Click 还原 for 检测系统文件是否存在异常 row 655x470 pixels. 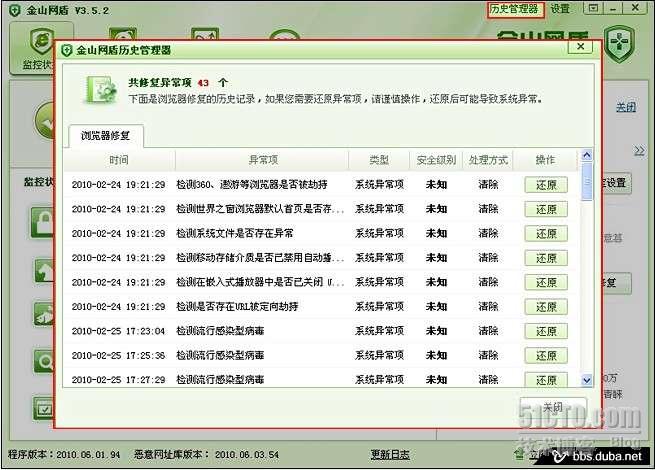[x=546, y=234]
